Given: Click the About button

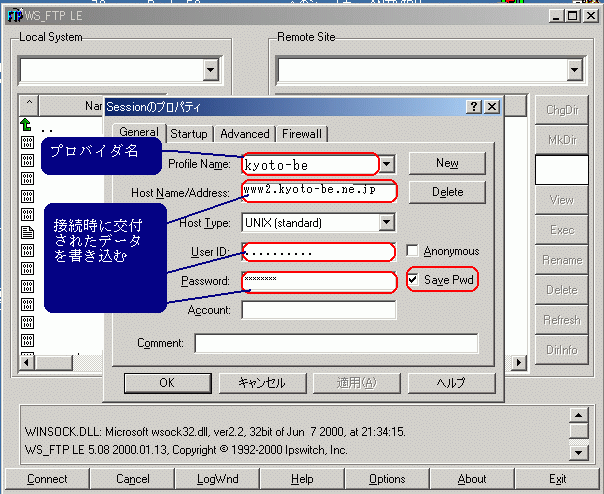Looking at the screenshot, I should pos(472,479).
